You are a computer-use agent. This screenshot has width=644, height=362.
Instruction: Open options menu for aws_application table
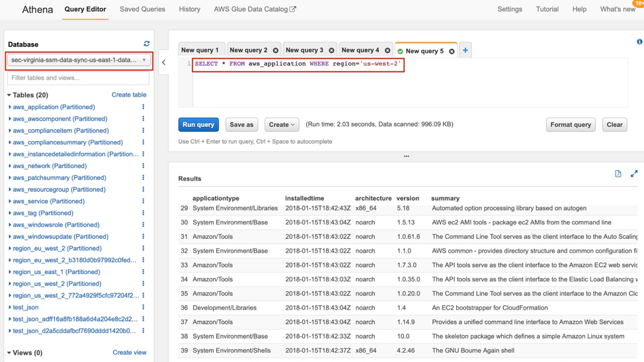click(x=143, y=107)
